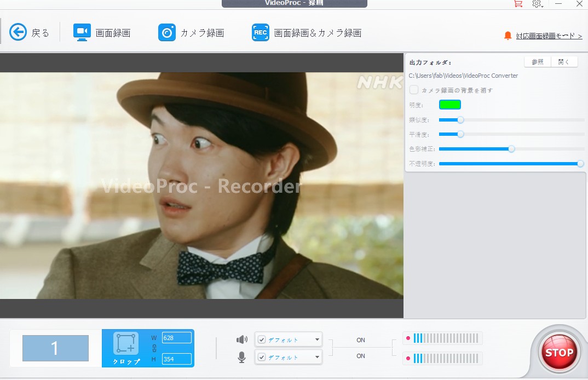The image size is (588, 380).
Task: Go back with the 戻る arrow icon
Action: (x=18, y=32)
